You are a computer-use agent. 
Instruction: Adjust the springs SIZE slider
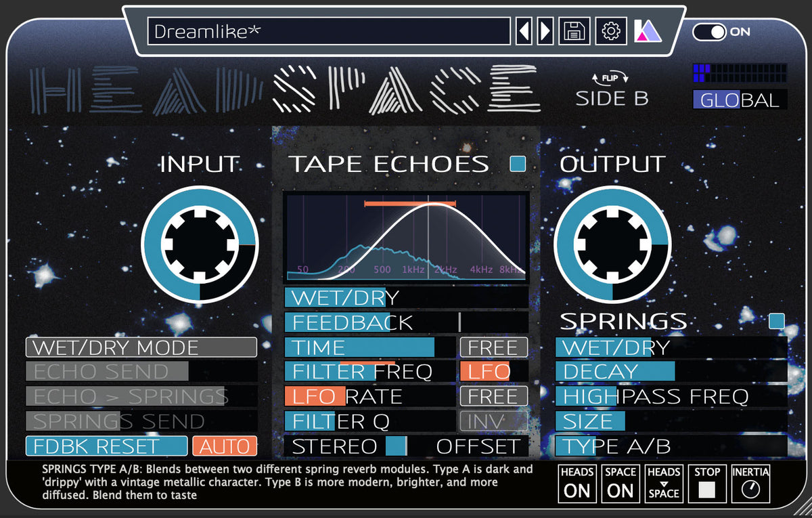tap(671, 421)
